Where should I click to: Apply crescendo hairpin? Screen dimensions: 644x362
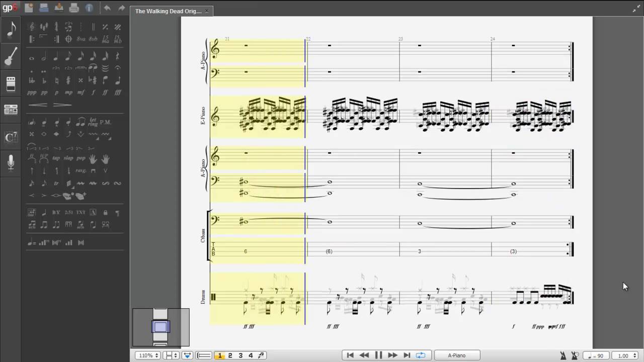tap(39, 105)
